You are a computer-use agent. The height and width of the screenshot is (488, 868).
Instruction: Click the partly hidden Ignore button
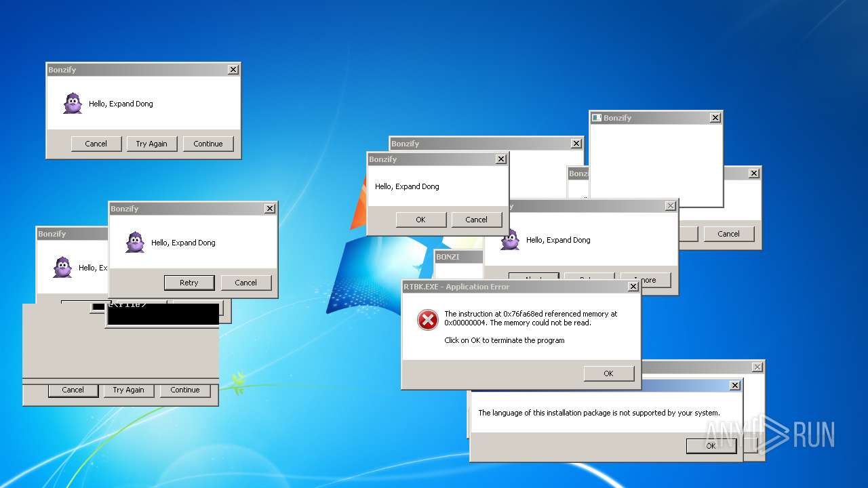(x=646, y=280)
